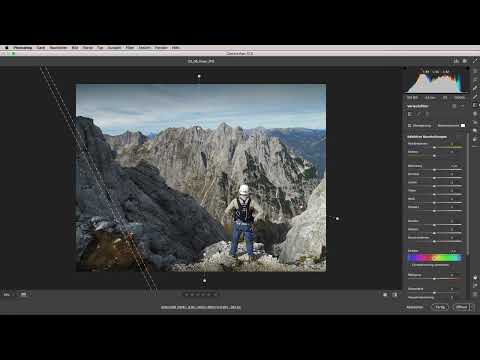
Task: Click the Öffnen button
Action: 461,307
